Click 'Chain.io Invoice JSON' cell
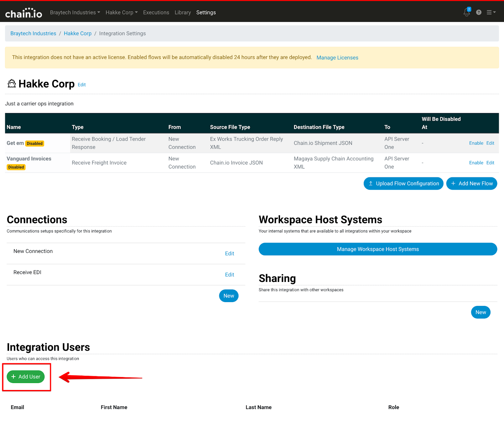 tap(236, 163)
